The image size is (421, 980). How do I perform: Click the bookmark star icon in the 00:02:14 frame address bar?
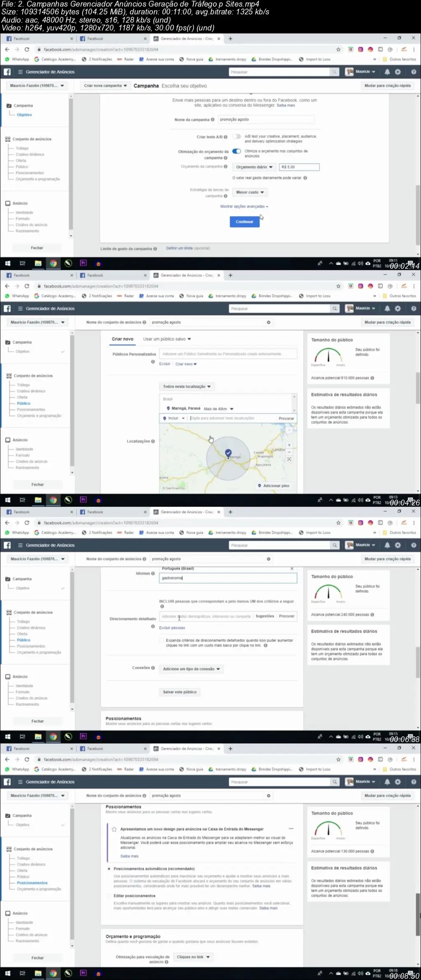click(338, 49)
